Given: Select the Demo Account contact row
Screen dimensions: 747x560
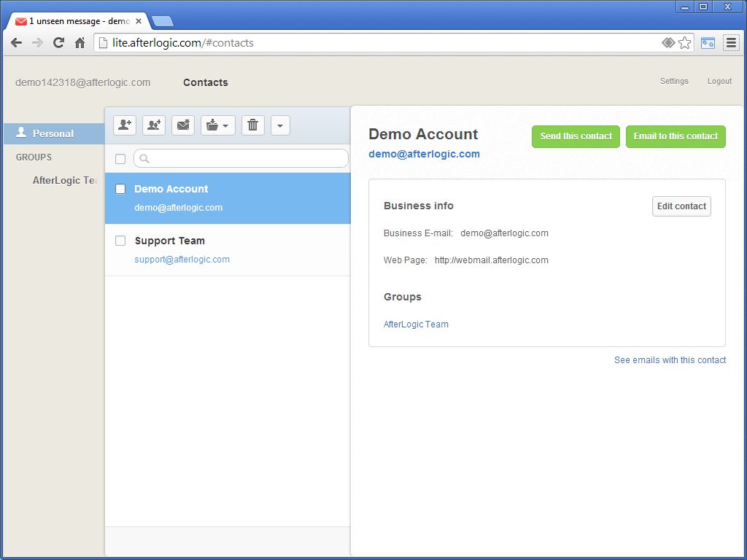Looking at the screenshot, I should [x=228, y=198].
